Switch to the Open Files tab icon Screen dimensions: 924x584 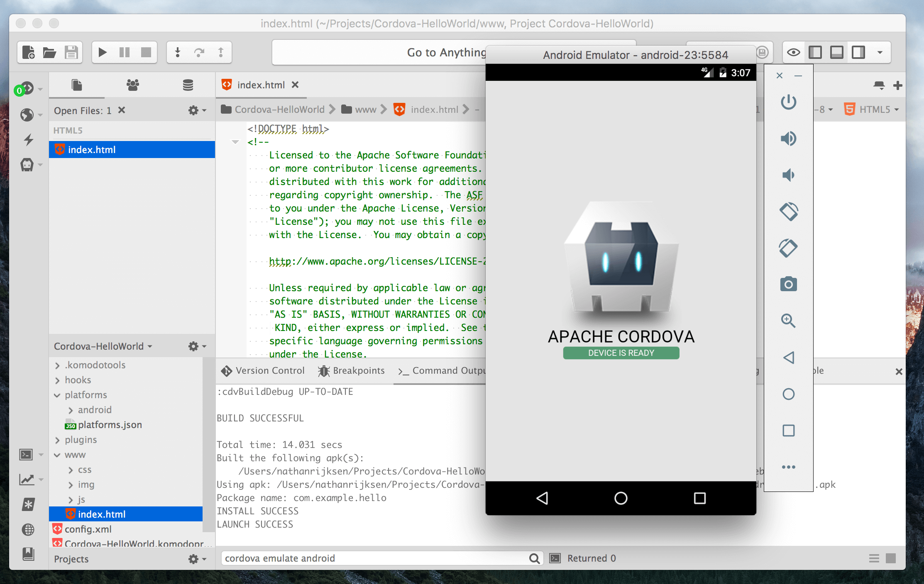click(77, 85)
